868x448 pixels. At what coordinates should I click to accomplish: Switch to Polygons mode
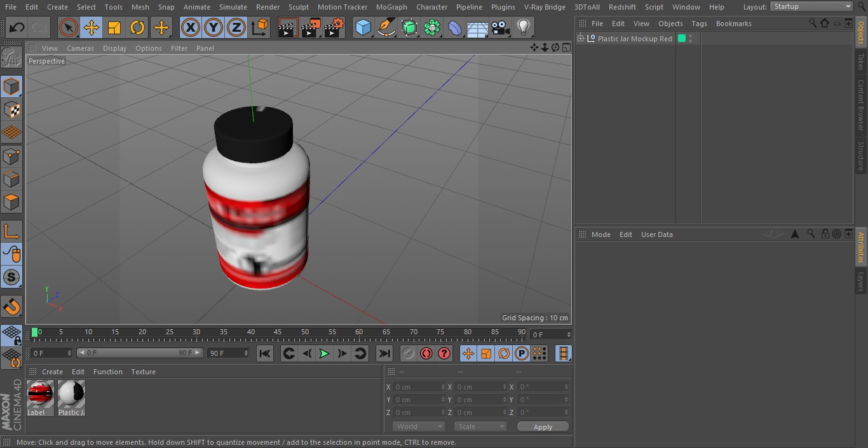pyautogui.click(x=11, y=203)
